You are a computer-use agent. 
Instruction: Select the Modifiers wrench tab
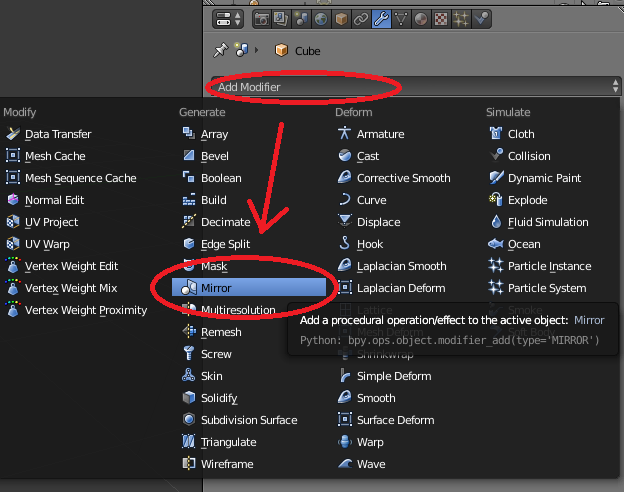pyautogui.click(x=381, y=19)
